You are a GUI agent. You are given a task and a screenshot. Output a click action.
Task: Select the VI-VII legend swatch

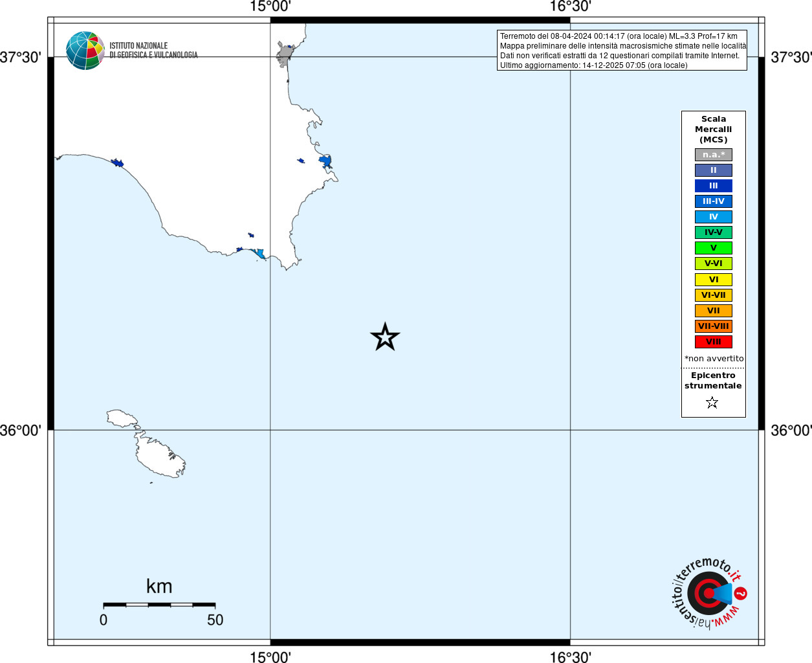(x=714, y=295)
